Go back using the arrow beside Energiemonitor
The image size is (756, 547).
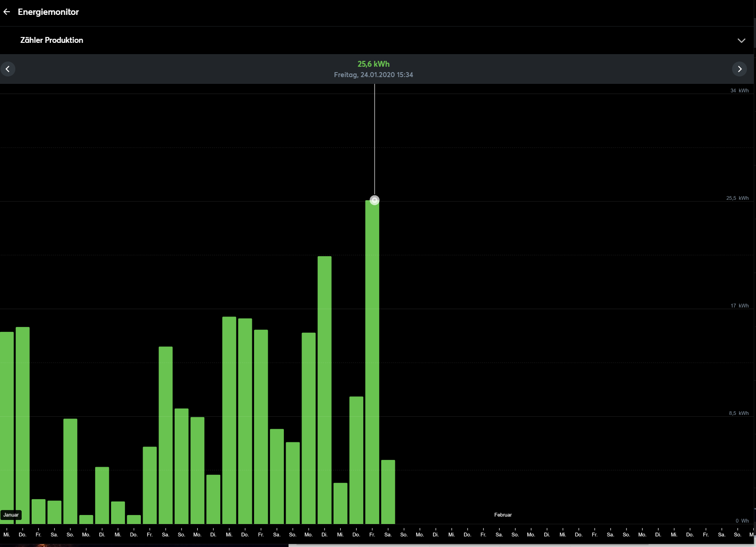[7, 12]
